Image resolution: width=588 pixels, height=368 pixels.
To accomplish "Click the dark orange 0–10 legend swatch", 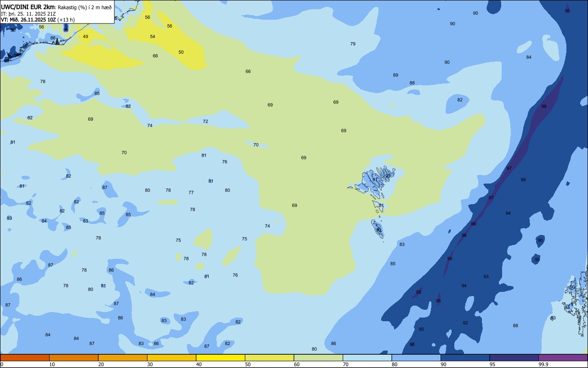I will click(x=25, y=357).
